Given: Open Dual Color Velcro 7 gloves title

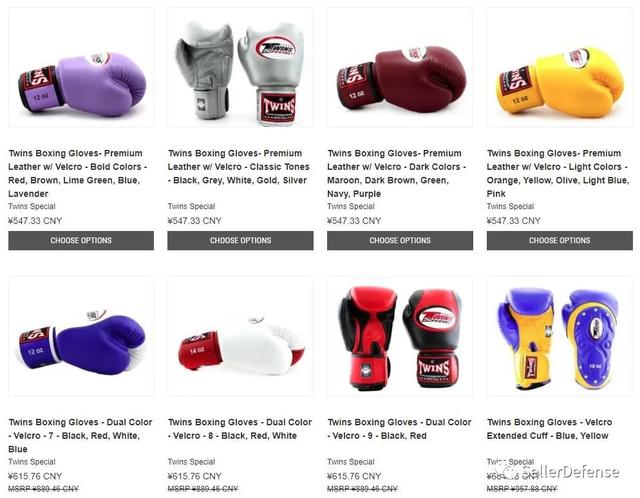Looking at the screenshot, I should point(80,436).
